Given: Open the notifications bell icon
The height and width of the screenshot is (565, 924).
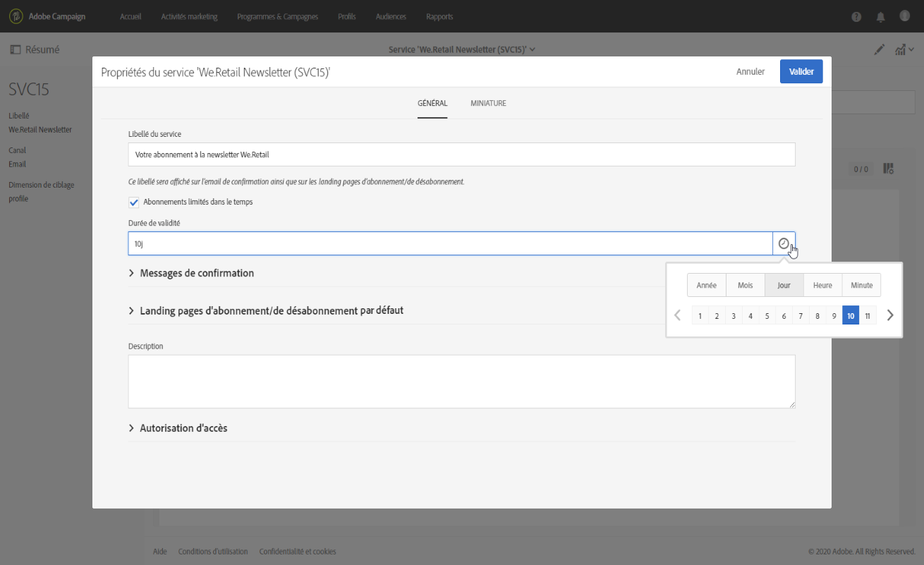Looking at the screenshot, I should 880,17.
